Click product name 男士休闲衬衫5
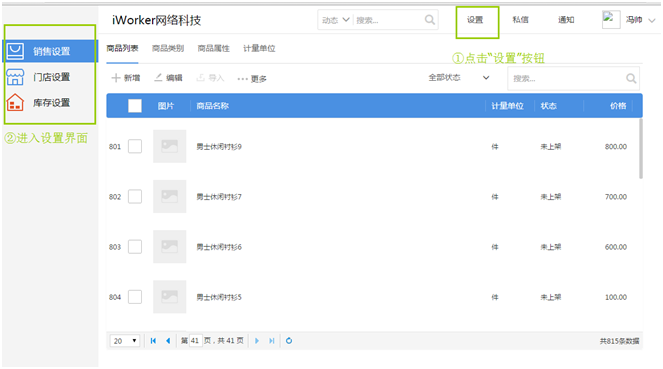 pyautogui.click(x=219, y=297)
